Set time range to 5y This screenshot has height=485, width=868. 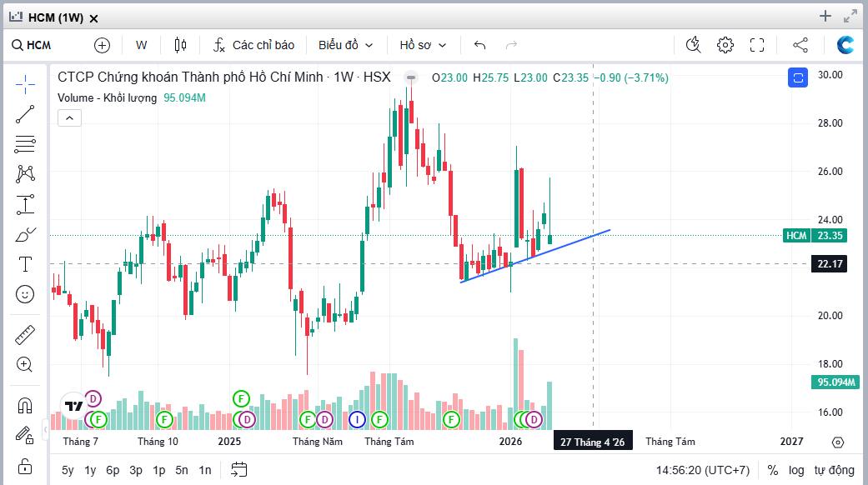[68, 470]
